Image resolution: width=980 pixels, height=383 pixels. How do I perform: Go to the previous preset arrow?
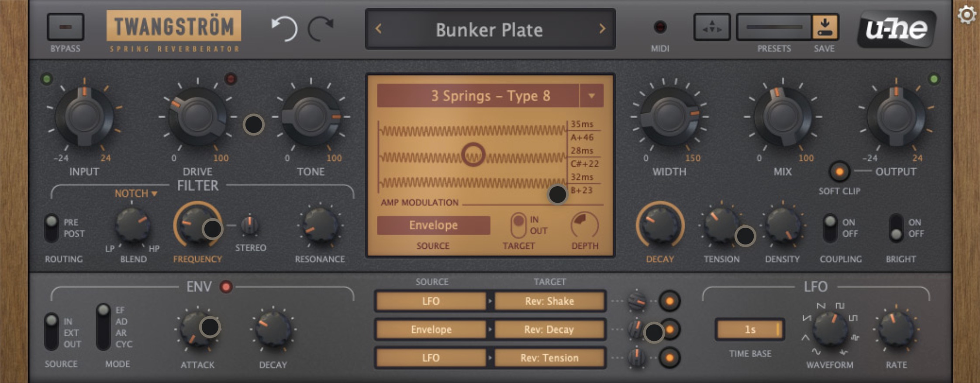(379, 29)
